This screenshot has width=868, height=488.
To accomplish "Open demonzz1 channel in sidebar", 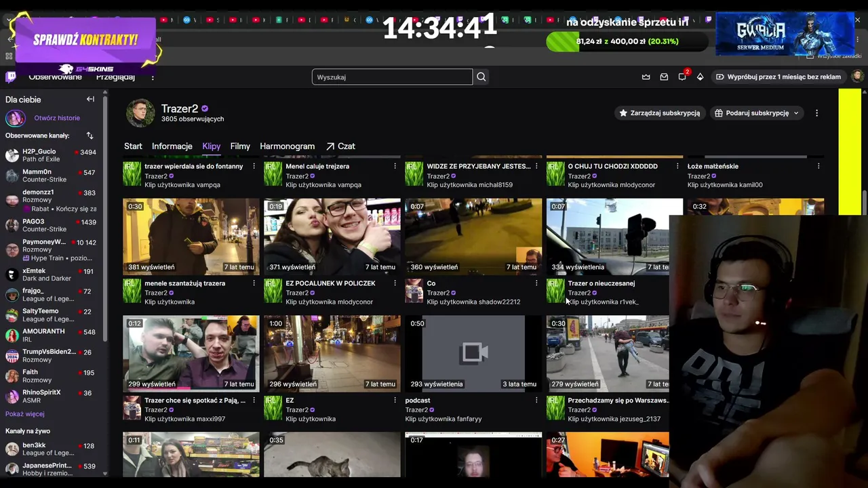I will click(52, 201).
